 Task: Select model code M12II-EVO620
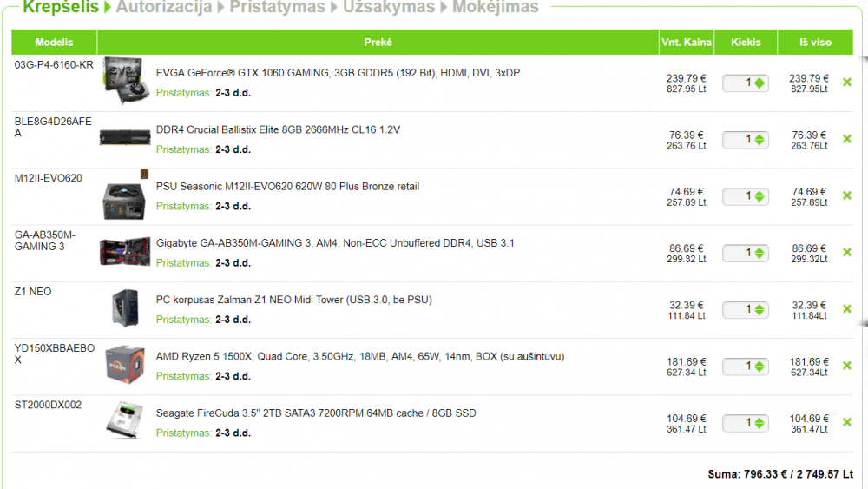click(48, 178)
